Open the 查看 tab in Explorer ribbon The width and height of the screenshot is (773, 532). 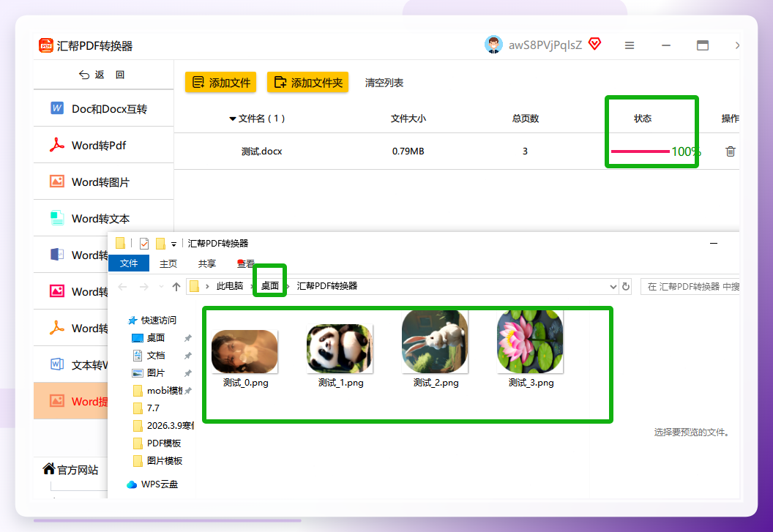(x=245, y=263)
